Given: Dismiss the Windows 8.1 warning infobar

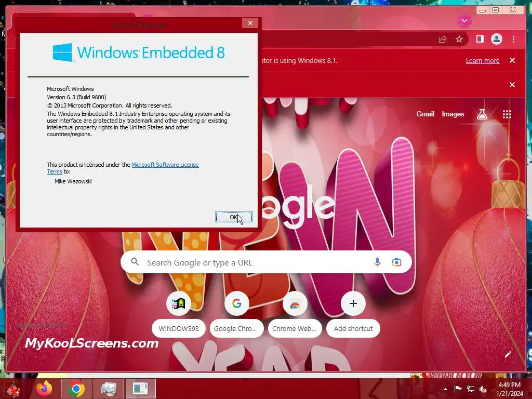Looking at the screenshot, I should click(x=512, y=60).
